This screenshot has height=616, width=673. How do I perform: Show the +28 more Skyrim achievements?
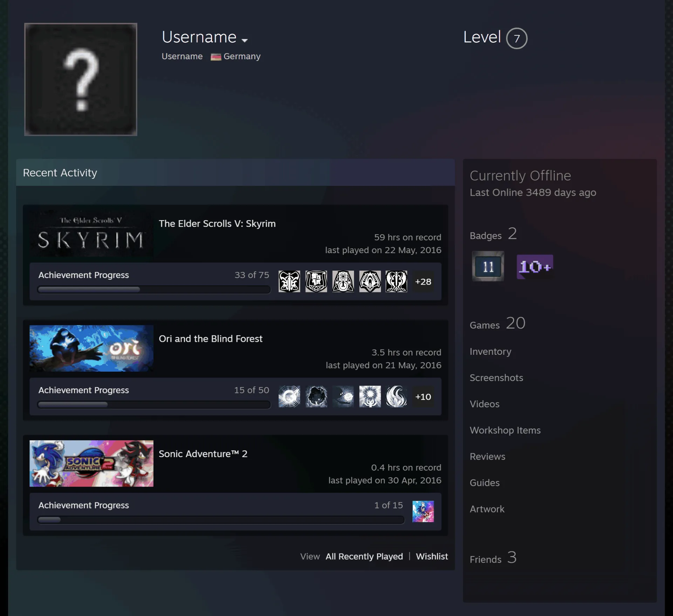(423, 282)
